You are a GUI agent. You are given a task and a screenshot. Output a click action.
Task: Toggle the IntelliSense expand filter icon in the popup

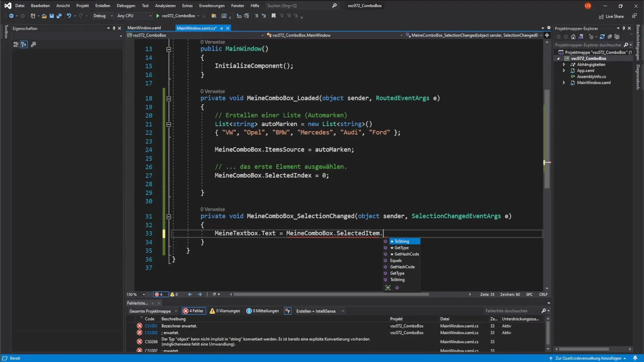pos(388,288)
